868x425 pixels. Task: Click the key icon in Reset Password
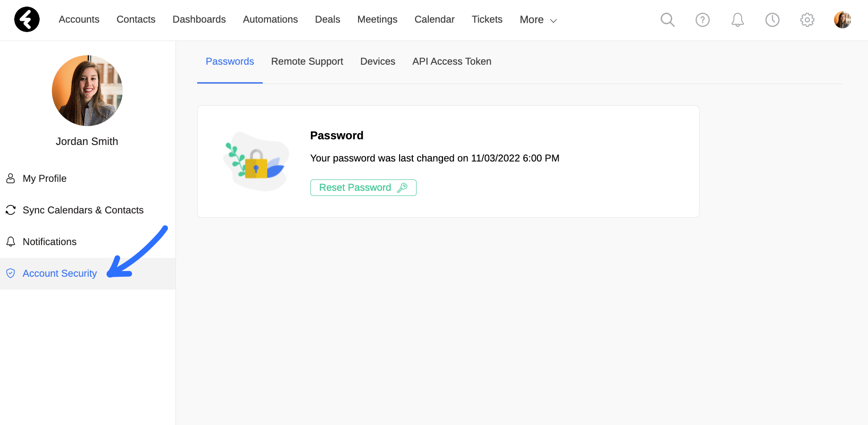tap(402, 187)
